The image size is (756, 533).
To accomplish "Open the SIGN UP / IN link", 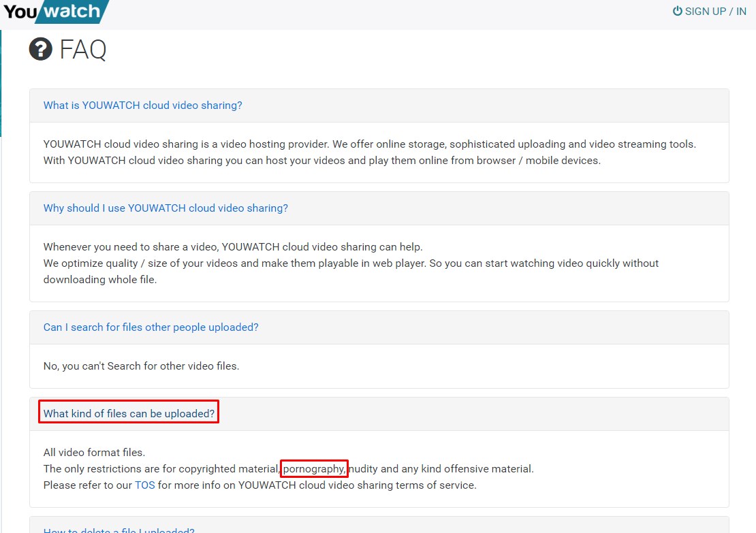I will coord(710,11).
